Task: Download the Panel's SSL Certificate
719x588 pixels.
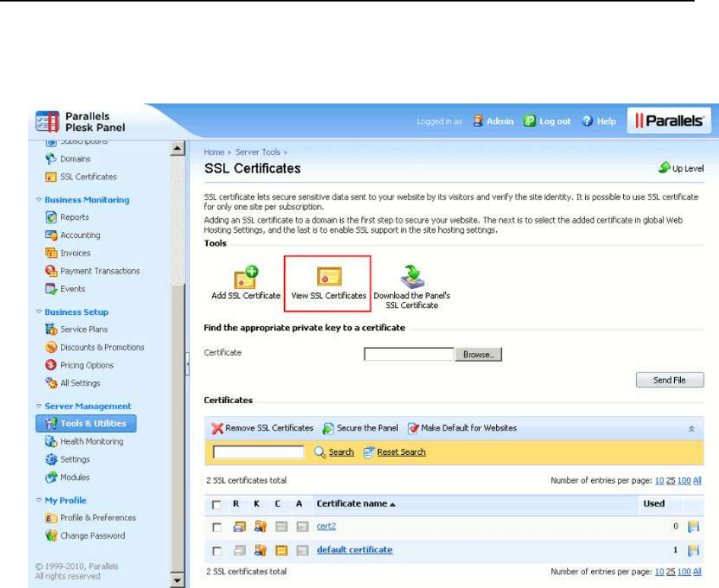Action: [x=412, y=287]
